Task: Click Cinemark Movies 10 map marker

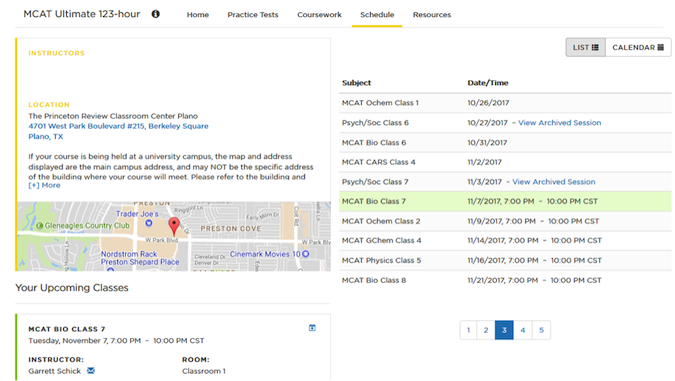Action: tap(306, 254)
